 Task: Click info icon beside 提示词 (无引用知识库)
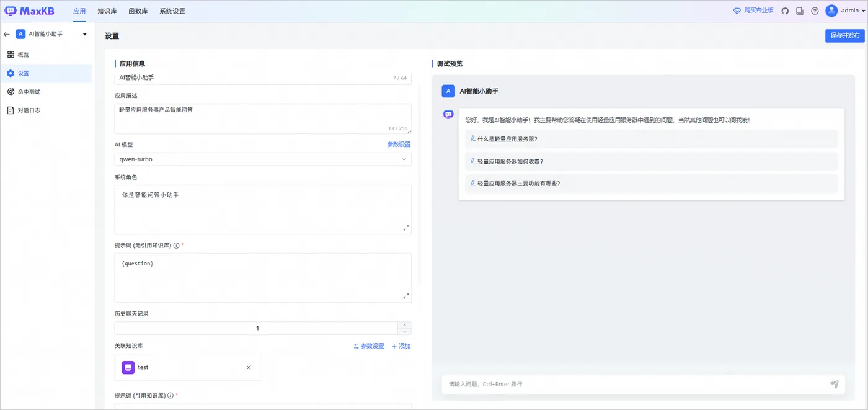(x=176, y=246)
